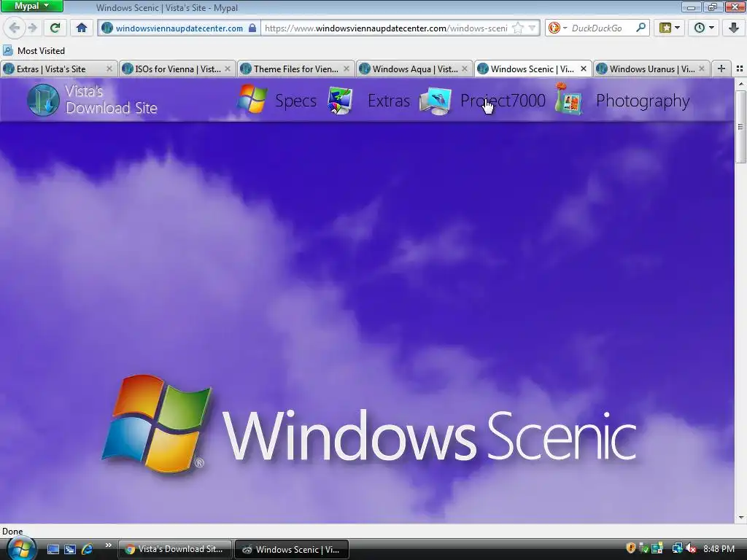747x560 pixels.
Task: Launch Internet Explorer from Quick Launch
Action: (88, 549)
